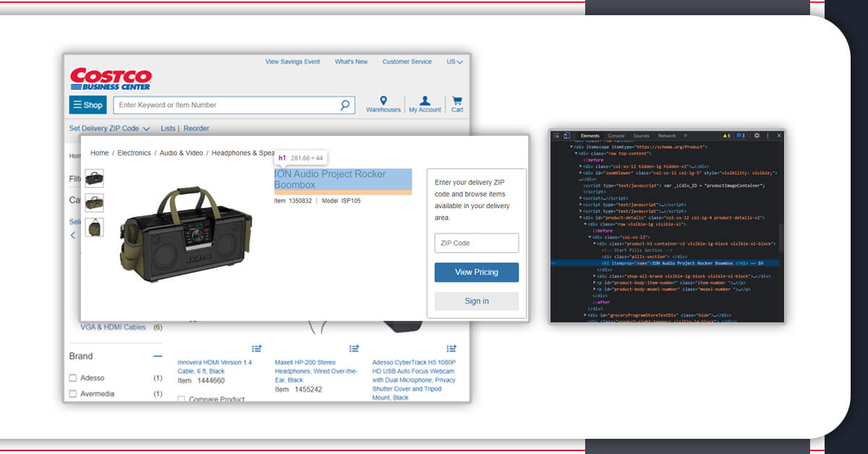Open DevTools three-dot more options menu

click(x=768, y=135)
